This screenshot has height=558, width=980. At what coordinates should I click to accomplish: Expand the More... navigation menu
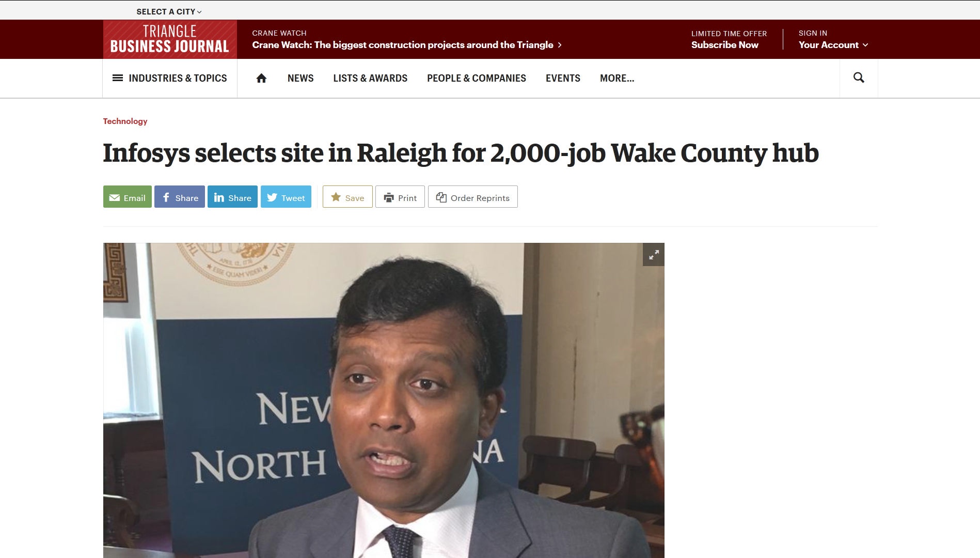click(x=617, y=78)
